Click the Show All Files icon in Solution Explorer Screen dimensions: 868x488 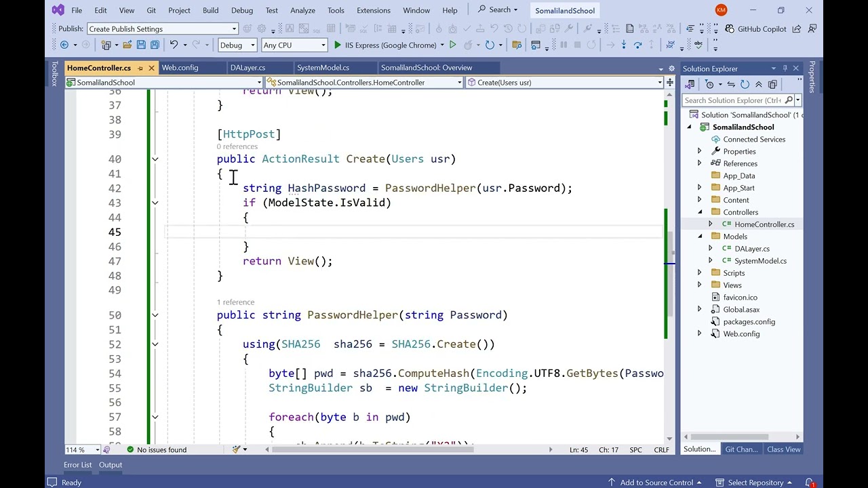772,84
